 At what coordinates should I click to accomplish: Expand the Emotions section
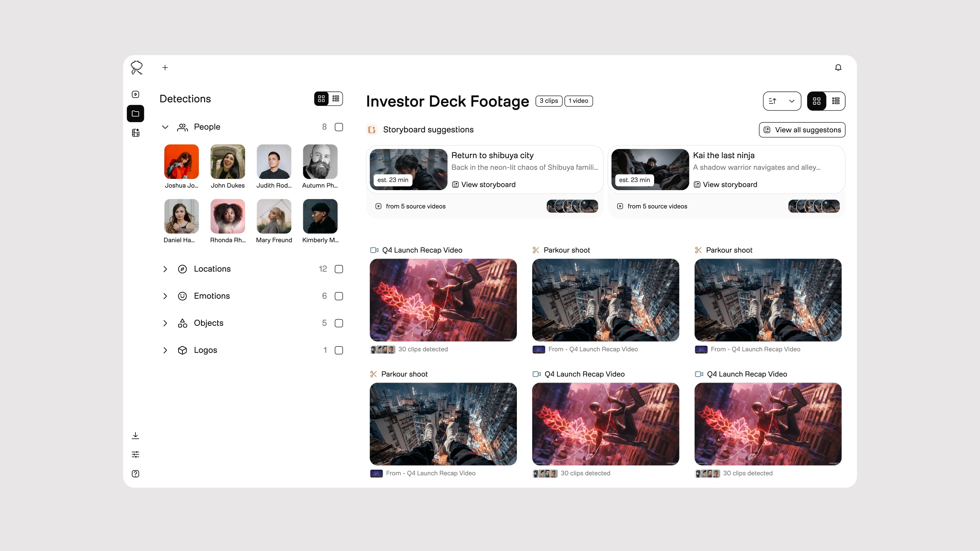[x=165, y=296]
